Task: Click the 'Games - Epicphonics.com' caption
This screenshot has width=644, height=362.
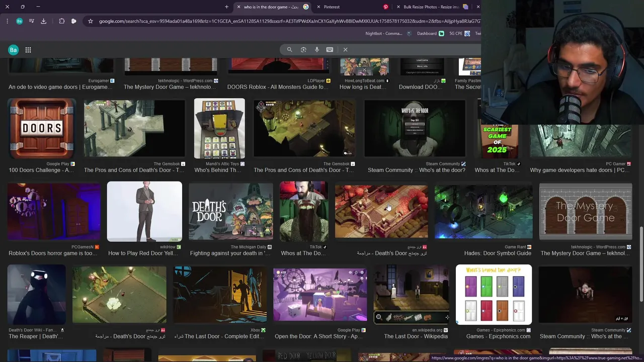Action: point(498,336)
